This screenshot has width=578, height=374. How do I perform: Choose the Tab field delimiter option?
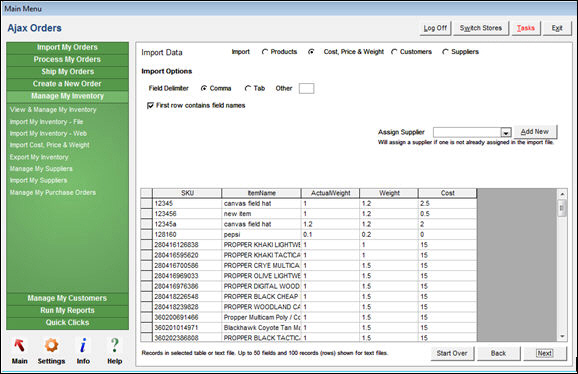point(248,88)
